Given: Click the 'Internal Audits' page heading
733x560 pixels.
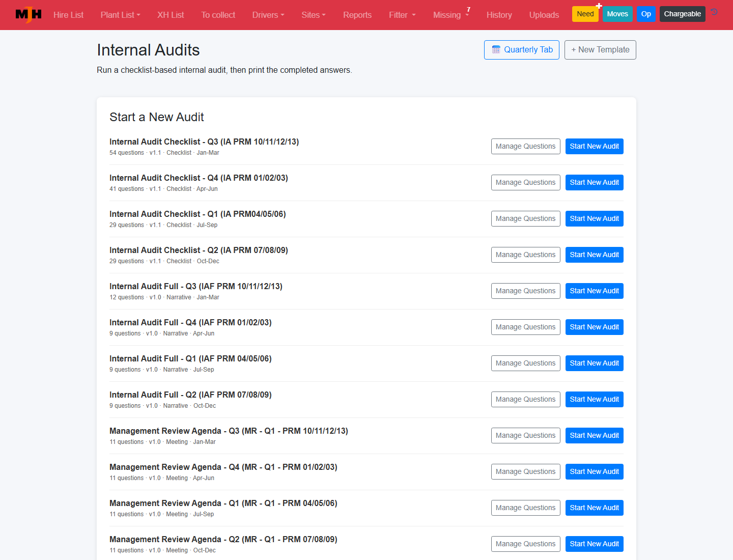Looking at the screenshot, I should click(148, 50).
